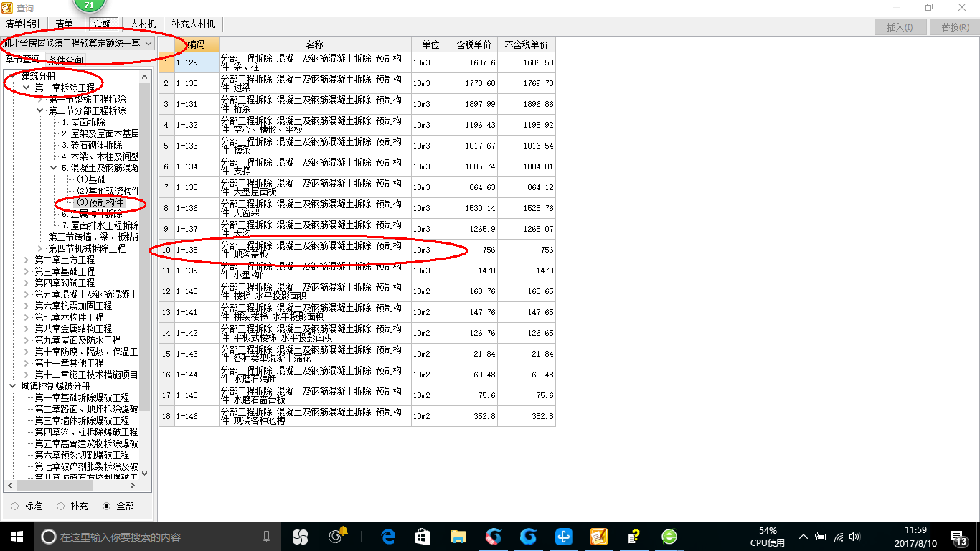Expand the 第十二章施工技术措施项目 chapter

point(27,375)
